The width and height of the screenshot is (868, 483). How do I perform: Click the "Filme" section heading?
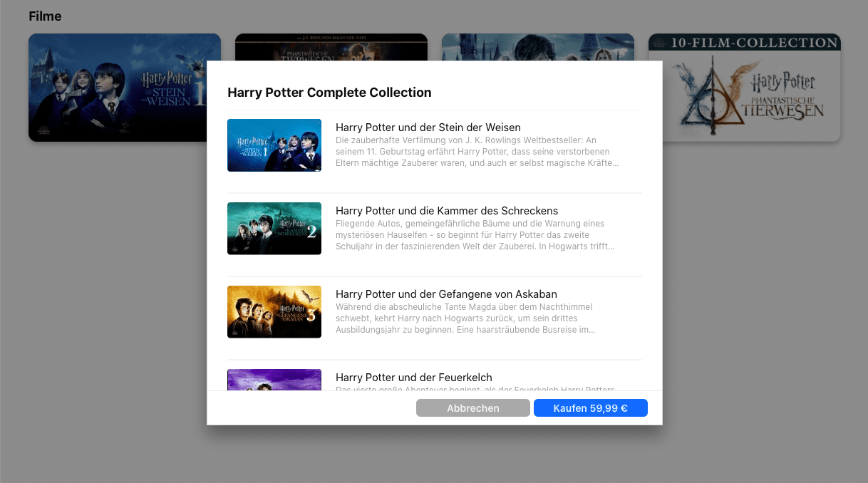(45, 16)
